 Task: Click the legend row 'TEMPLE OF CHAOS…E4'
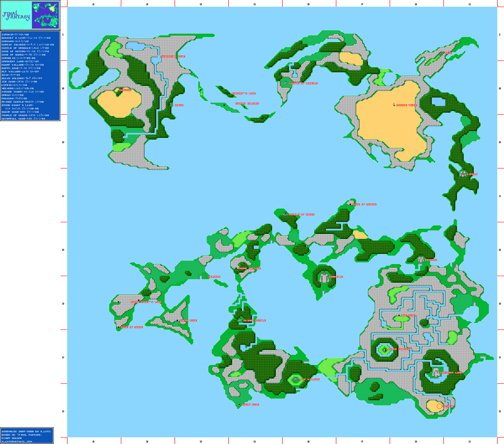tap(25, 115)
